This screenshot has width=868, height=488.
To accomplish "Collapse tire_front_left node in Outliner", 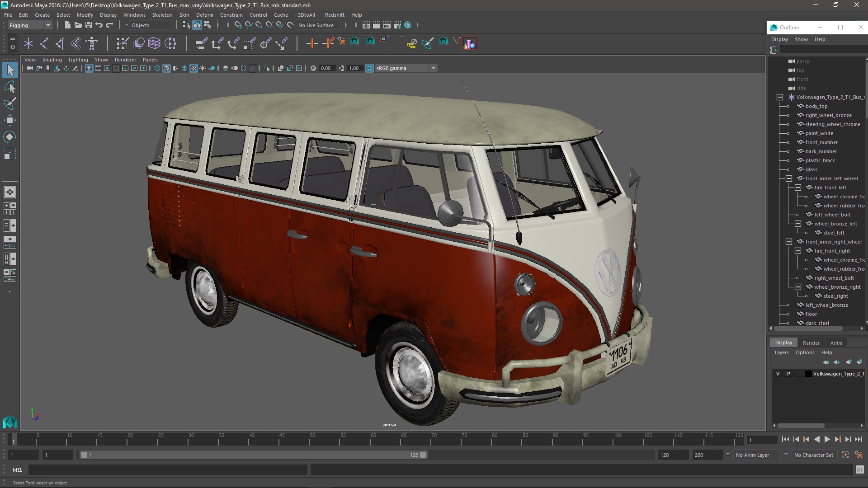I will coord(798,188).
